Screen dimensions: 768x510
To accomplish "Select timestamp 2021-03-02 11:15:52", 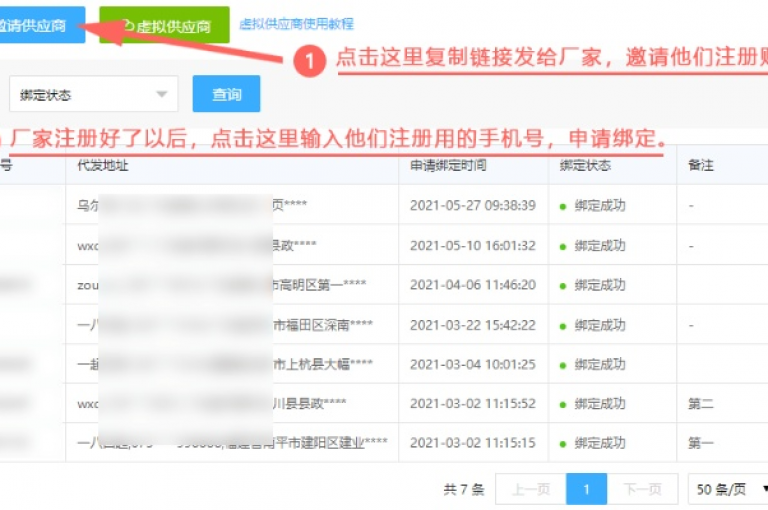I will pos(473,403).
